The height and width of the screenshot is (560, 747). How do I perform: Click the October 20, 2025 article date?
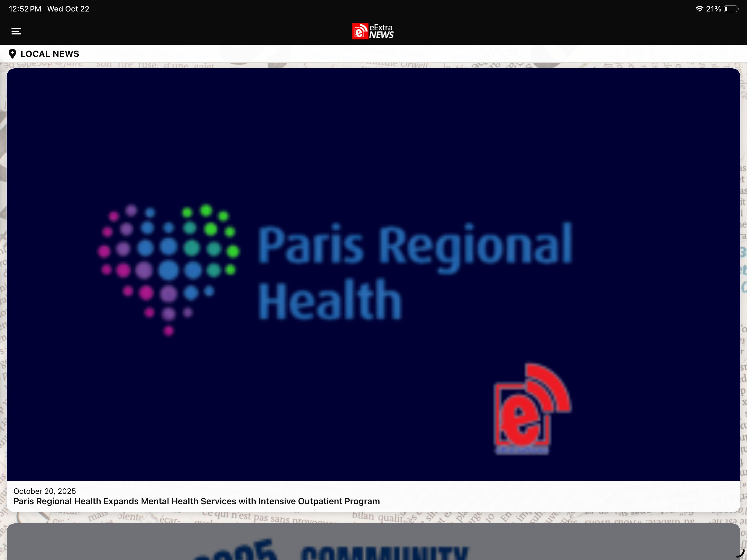pos(45,491)
